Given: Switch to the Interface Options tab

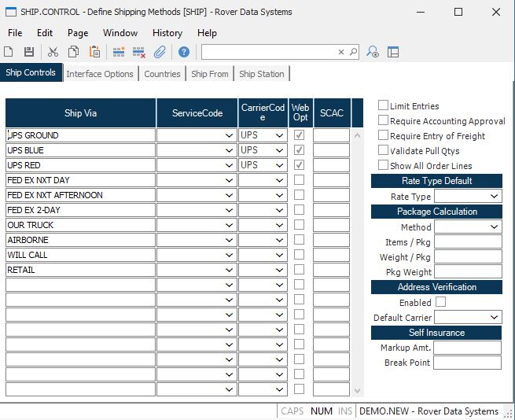Looking at the screenshot, I should pos(100,74).
